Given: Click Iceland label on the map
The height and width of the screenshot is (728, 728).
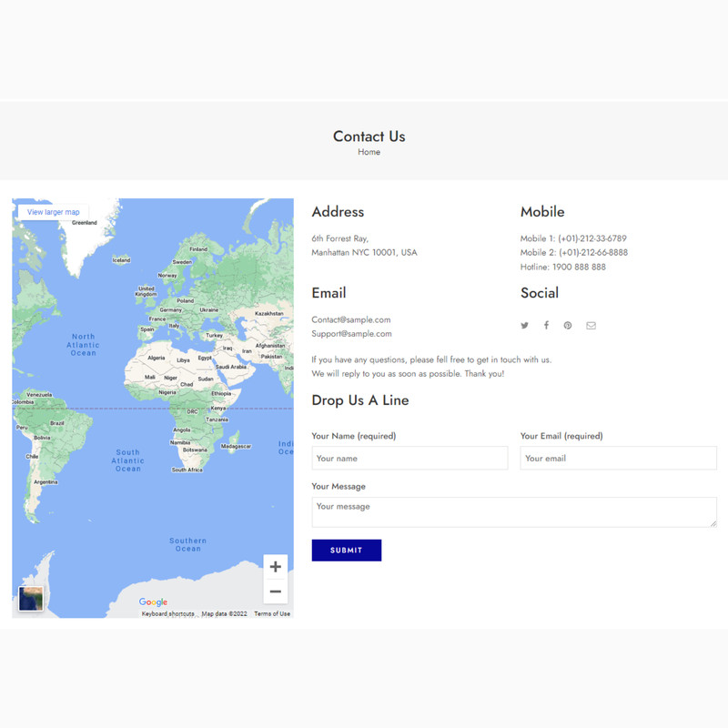Looking at the screenshot, I should tap(121, 260).
